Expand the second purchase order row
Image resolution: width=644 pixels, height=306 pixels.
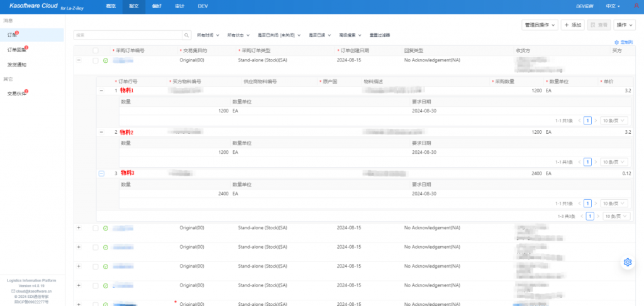click(x=79, y=227)
